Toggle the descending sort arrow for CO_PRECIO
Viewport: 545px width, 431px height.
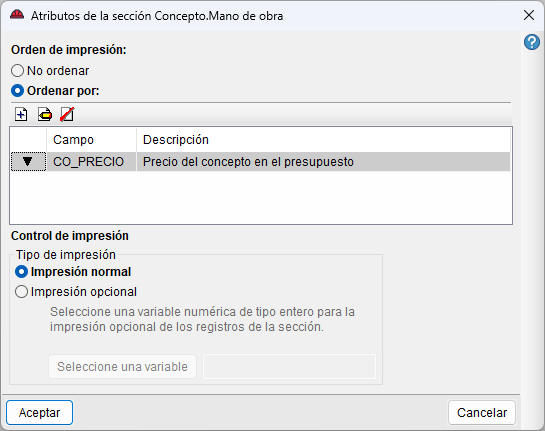point(28,162)
